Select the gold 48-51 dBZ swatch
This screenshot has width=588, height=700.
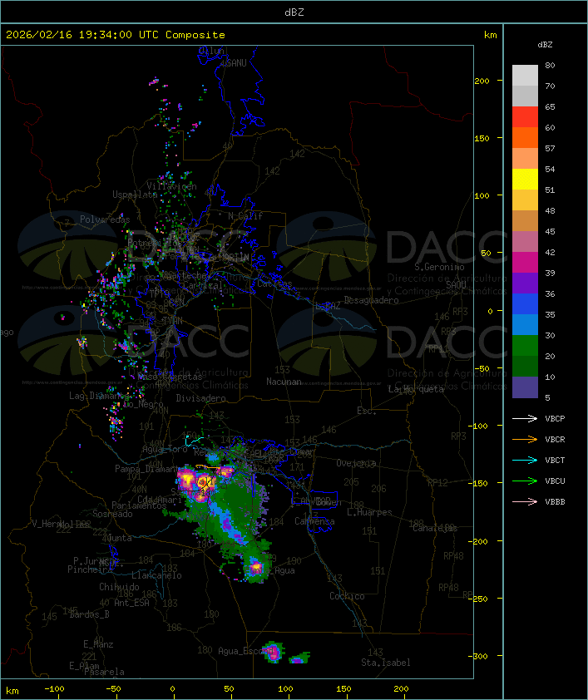coord(525,200)
